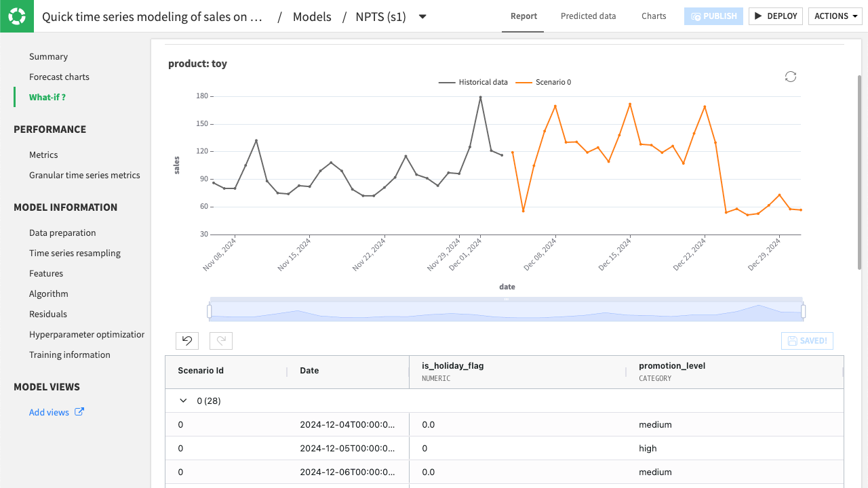Click the save icon in the SAVED! button
This screenshot has height=488, width=868.
[x=791, y=341]
